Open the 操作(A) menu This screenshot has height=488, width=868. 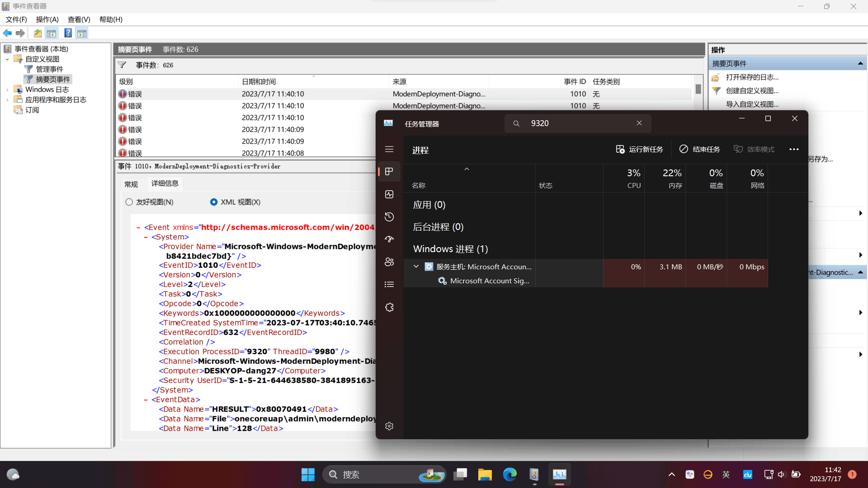[47, 19]
